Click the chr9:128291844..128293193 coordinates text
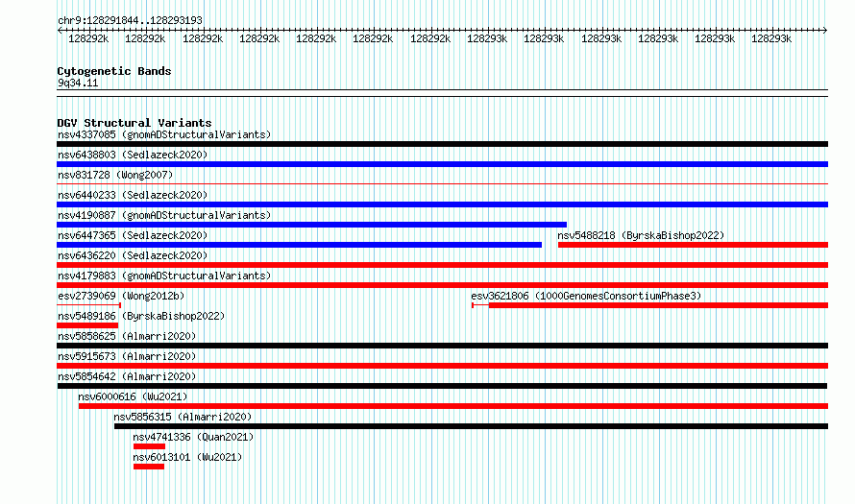Screen dimensions: 855x504 [130, 20]
